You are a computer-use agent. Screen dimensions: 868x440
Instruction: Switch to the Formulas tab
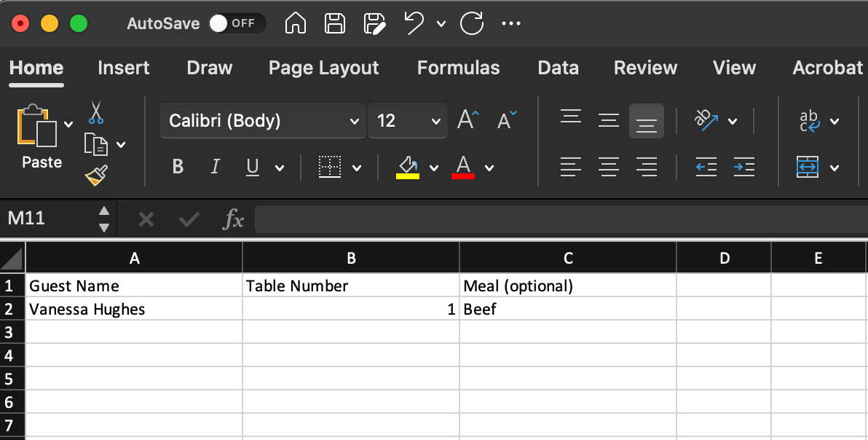[x=458, y=68]
